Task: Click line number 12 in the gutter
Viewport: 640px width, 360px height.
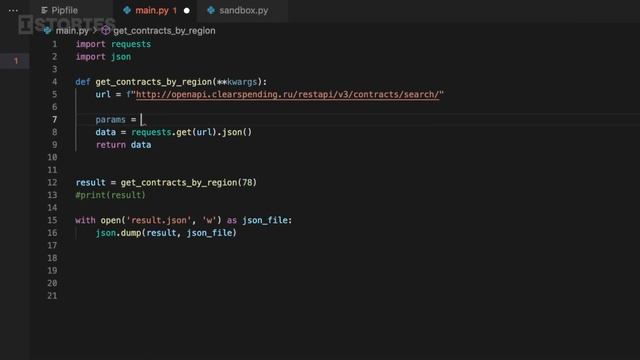Action: click(52, 182)
